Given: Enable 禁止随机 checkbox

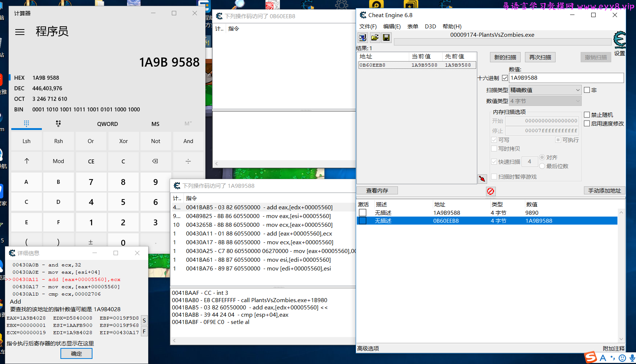Looking at the screenshot, I should tap(587, 115).
